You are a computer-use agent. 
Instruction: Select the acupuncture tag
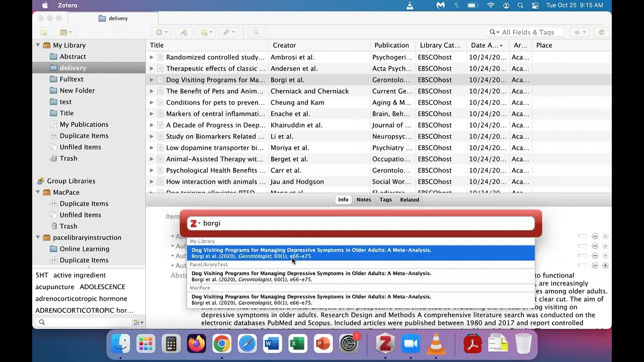[55, 287]
